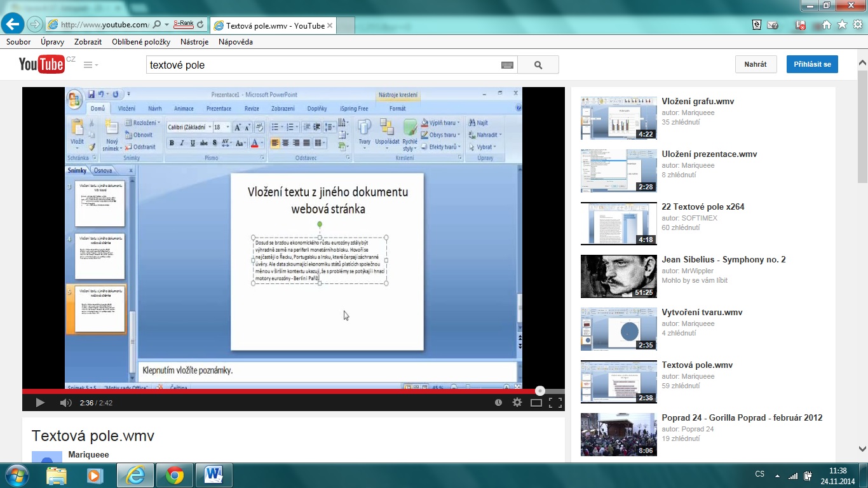
Task: Select the Textová pole.wmv - YouTube tab
Action: 272,25
